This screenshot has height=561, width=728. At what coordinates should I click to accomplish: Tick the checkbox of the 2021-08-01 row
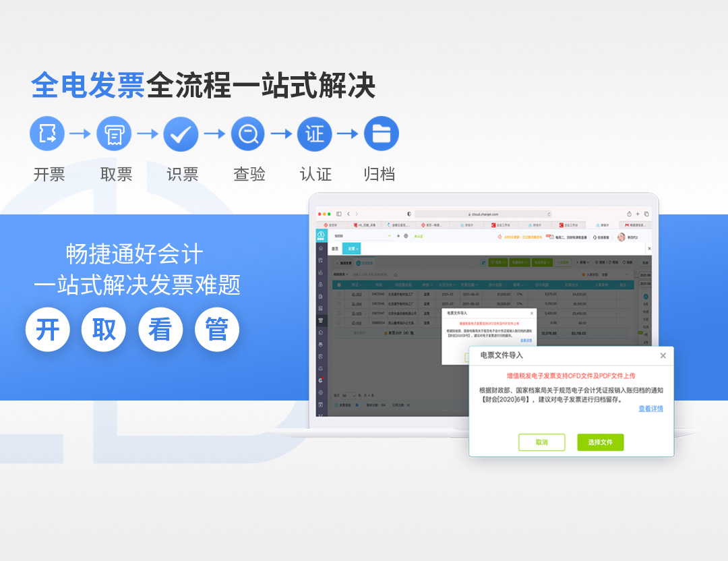[x=339, y=294]
